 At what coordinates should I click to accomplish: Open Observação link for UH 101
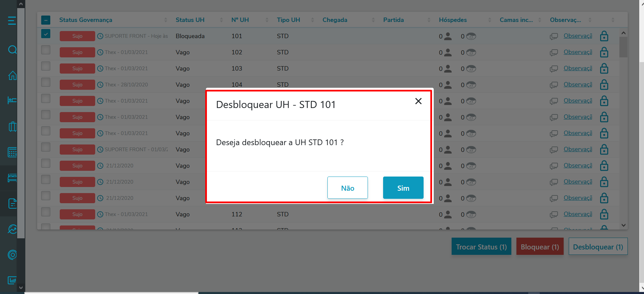pos(578,36)
